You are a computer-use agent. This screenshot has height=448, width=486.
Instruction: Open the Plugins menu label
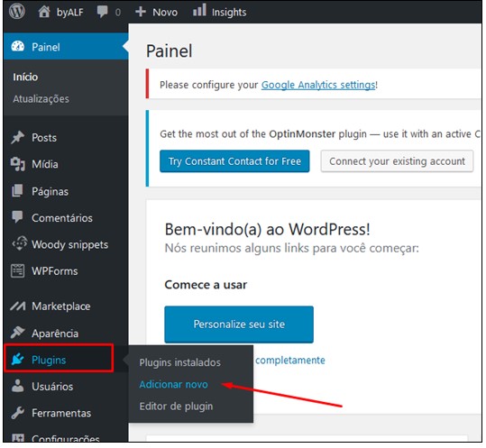(49, 360)
